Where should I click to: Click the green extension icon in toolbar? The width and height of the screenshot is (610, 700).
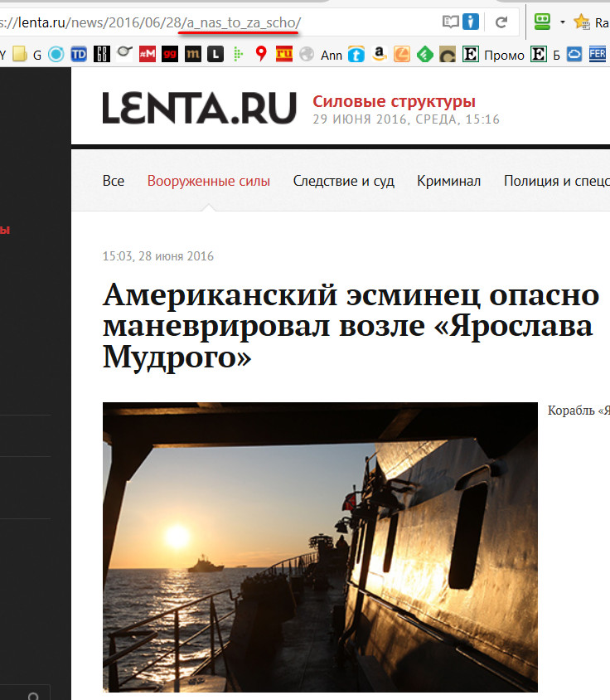pyautogui.click(x=543, y=22)
